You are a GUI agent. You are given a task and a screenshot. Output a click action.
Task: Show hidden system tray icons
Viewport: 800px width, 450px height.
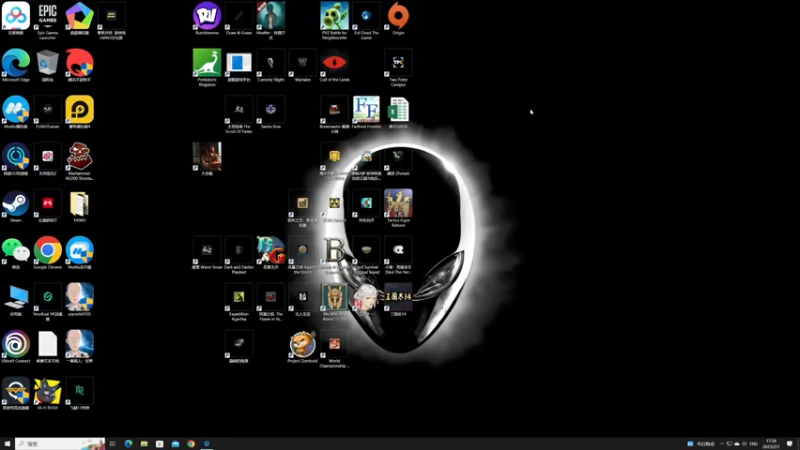pyautogui.click(x=721, y=444)
